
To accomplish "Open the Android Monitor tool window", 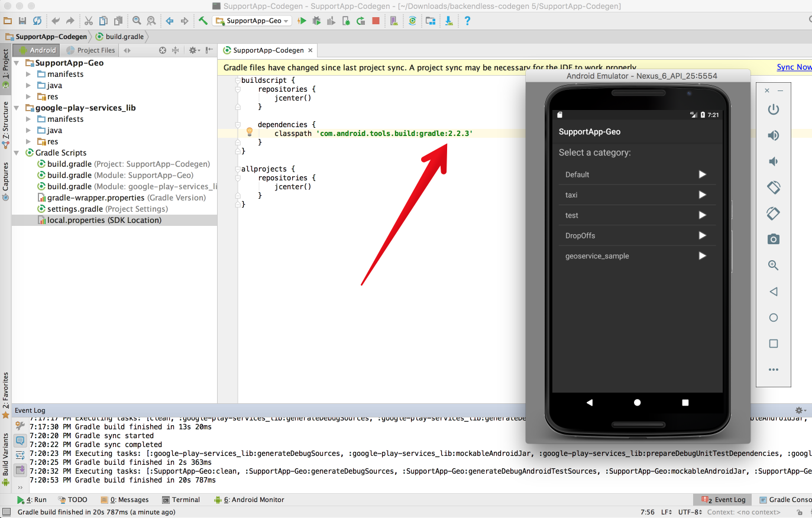I will (249, 500).
